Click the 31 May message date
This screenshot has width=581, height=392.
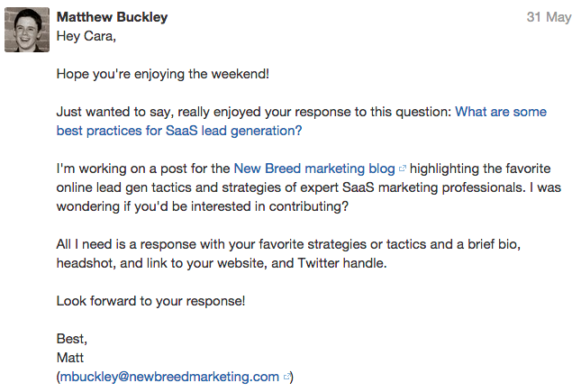tap(549, 17)
